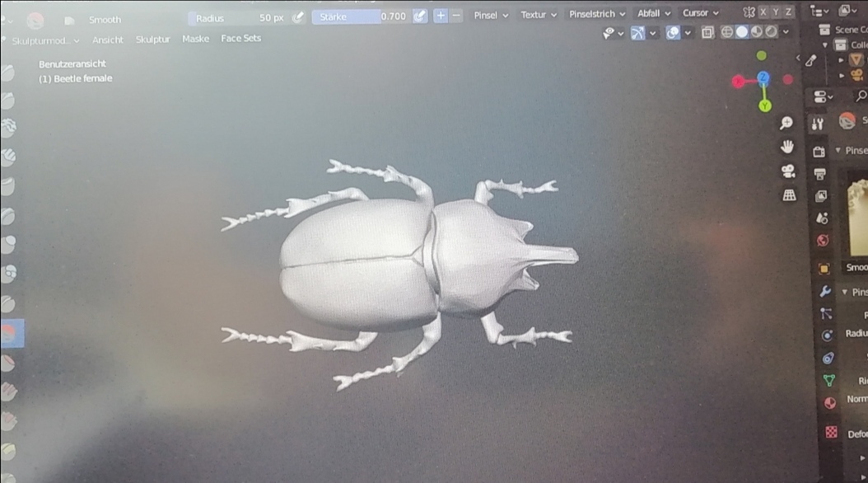Open the World properties globe tab
This screenshot has width=868, height=483.
[822, 242]
